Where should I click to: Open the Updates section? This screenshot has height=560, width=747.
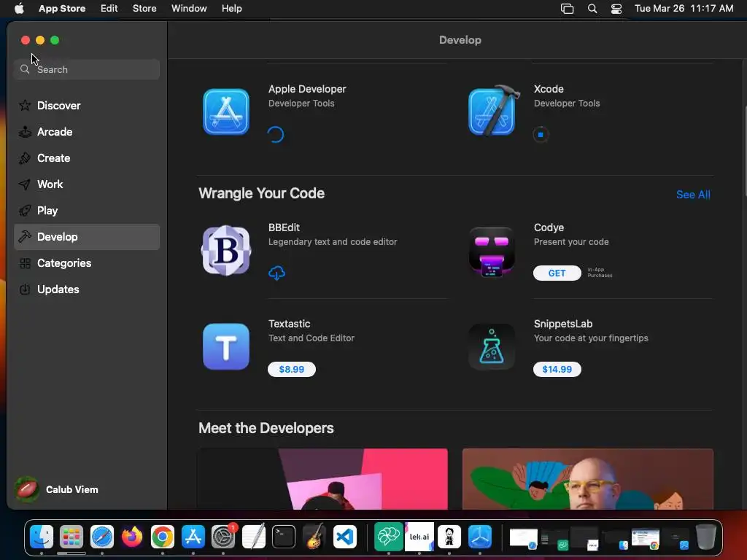(87, 289)
